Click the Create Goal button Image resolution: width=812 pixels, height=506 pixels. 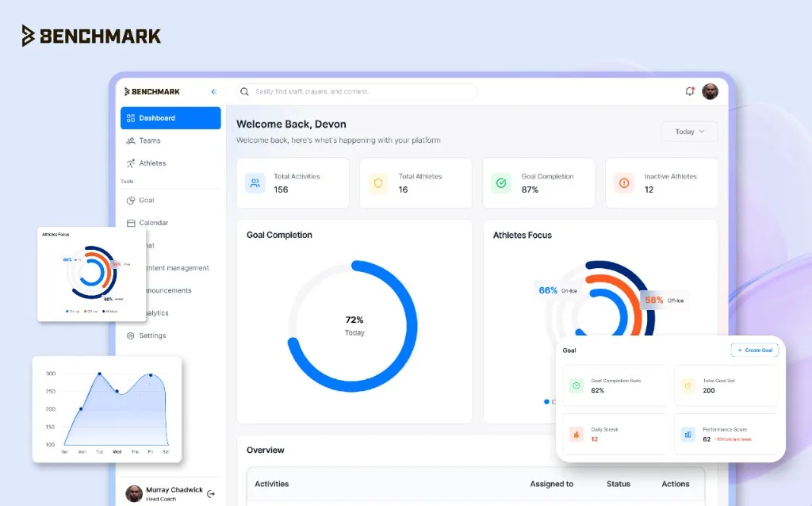(x=755, y=350)
